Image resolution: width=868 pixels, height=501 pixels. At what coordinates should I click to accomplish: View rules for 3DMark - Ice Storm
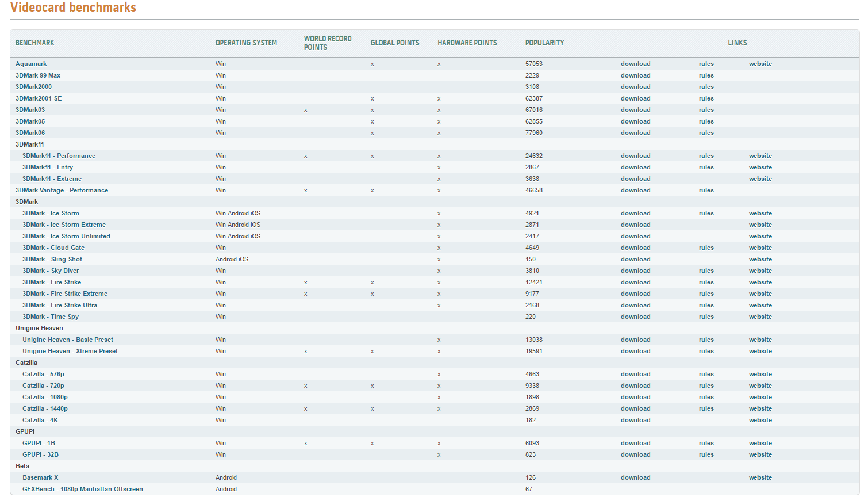coord(706,213)
